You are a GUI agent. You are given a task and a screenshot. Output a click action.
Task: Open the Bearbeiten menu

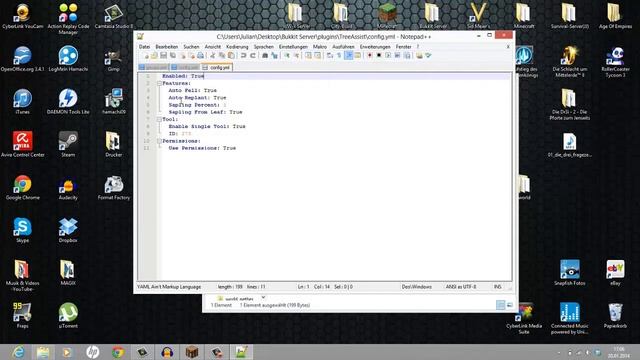coord(167,47)
